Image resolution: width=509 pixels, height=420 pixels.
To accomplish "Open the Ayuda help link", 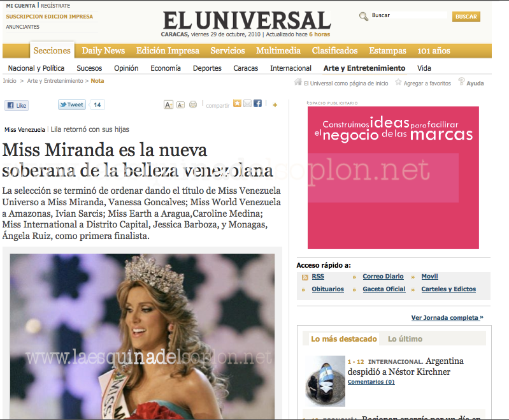I will [475, 83].
